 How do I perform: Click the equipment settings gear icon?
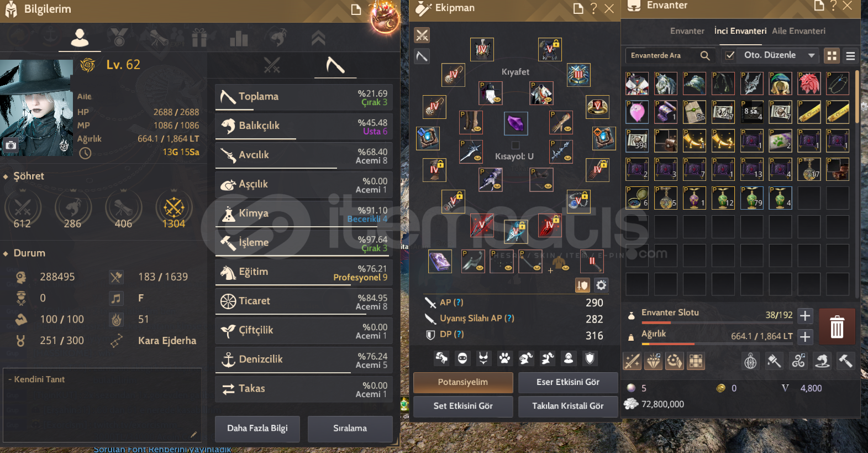tap(601, 285)
